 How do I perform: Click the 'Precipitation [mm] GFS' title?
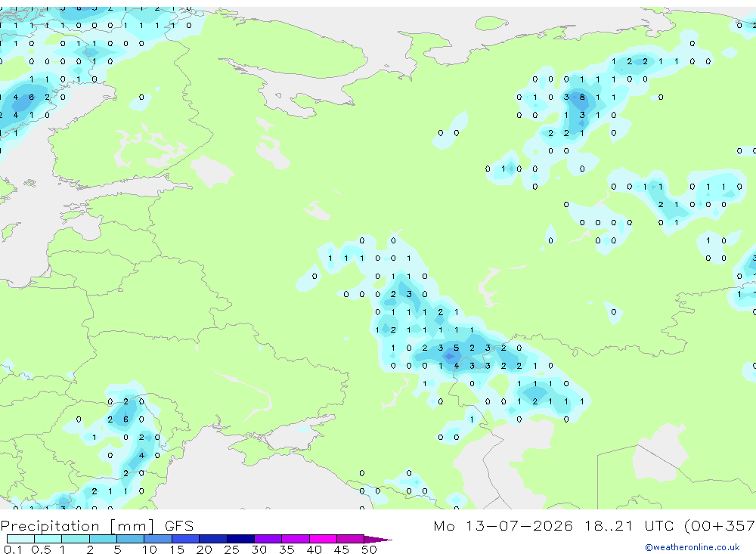(x=97, y=526)
